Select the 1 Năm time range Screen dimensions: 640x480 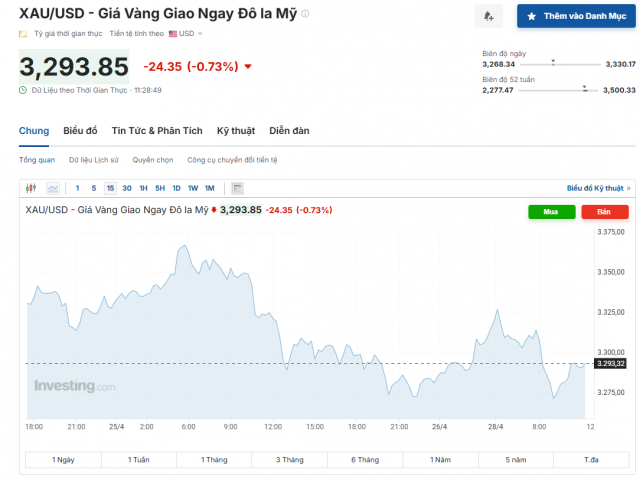[x=440, y=460]
